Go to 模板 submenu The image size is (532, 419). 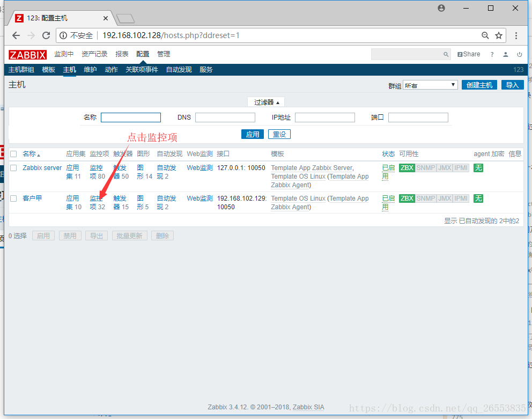48,70
